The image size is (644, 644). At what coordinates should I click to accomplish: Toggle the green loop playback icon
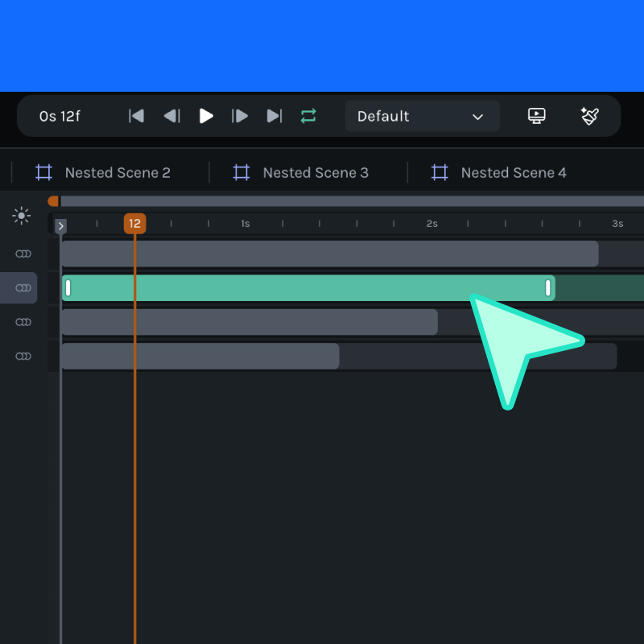click(x=308, y=116)
